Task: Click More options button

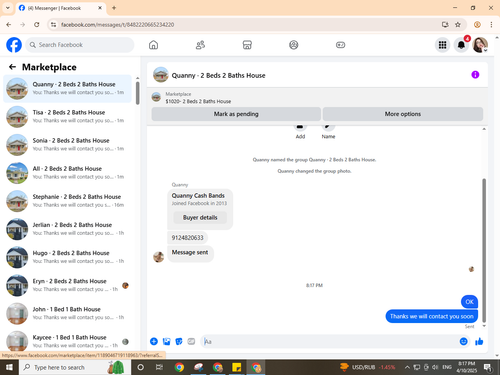Action: [x=403, y=114]
